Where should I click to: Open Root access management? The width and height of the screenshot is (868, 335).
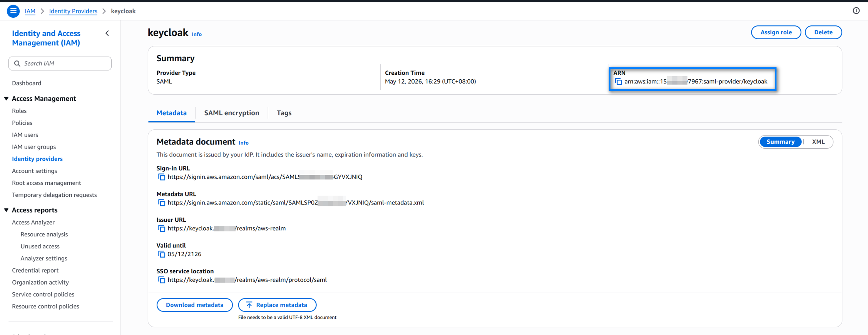pos(47,183)
